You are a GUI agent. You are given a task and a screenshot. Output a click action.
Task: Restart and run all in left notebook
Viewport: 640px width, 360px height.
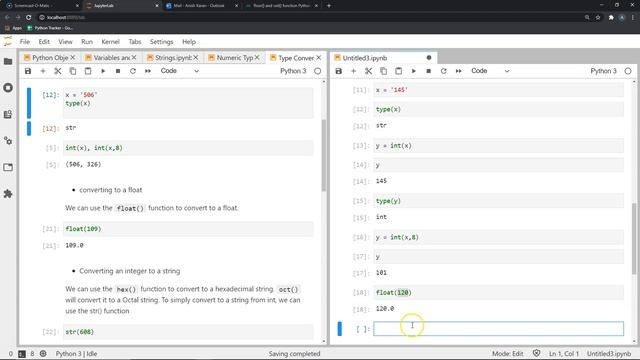click(148, 71)
